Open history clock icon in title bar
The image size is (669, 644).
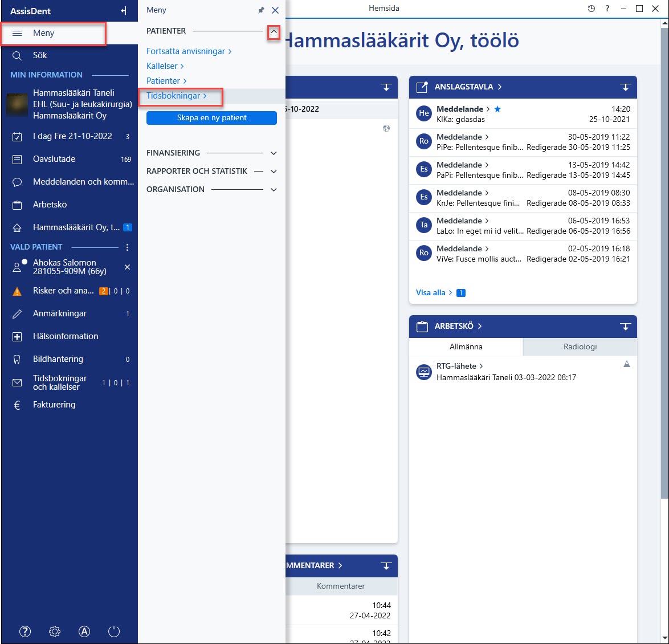(592, 9)
